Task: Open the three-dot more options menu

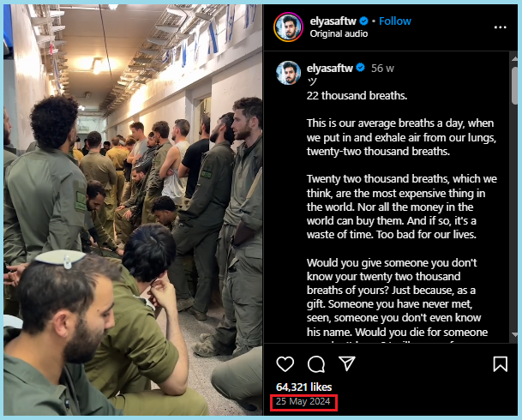Action: [500, 27]
